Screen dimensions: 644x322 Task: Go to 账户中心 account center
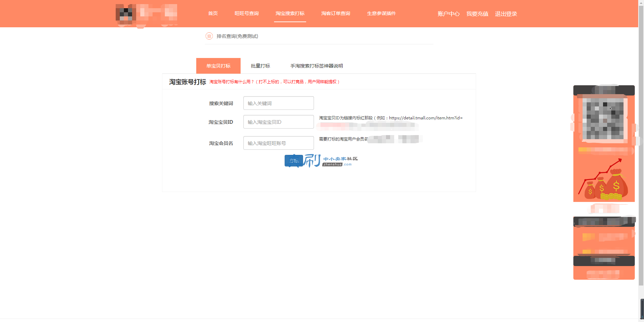click(449, 14)
